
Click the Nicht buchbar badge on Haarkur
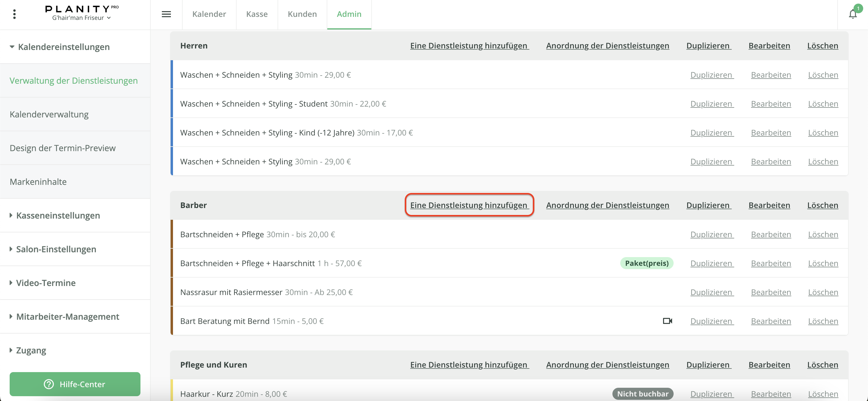[x=642, y=393]
